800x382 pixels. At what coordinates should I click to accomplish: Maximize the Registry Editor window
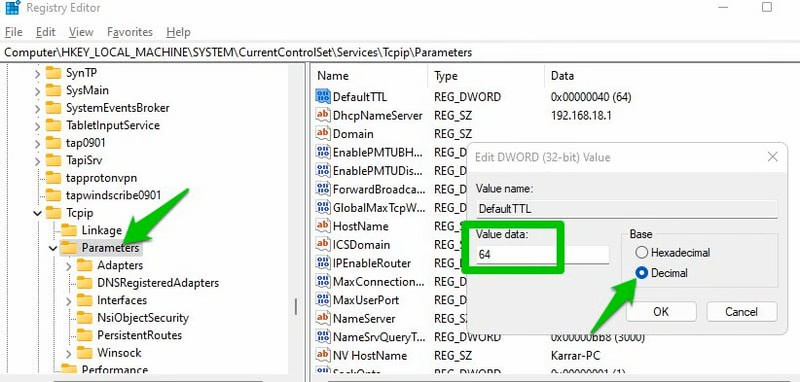[x=767, y=7]
